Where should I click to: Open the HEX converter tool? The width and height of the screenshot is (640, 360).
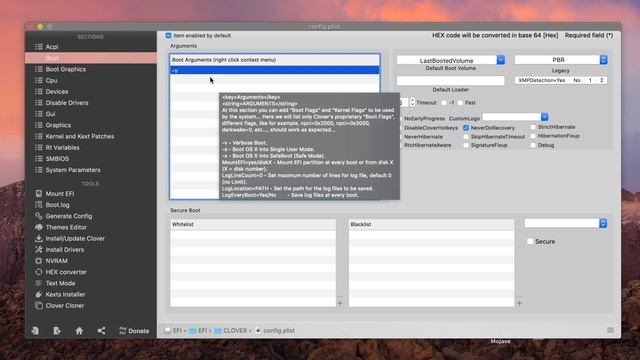[x=61, y=272]
